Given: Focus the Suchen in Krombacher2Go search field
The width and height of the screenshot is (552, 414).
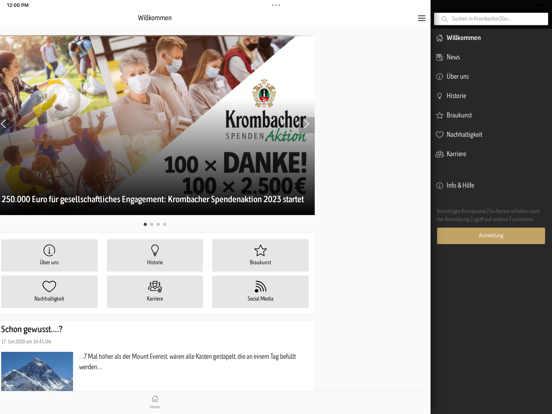Looking at the screenshot, I should 491,19.
